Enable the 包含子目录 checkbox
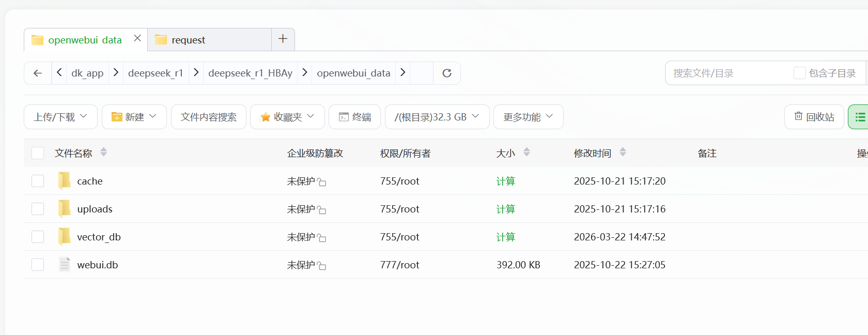The height and width of the screenshot is (335, 868). 799,73
